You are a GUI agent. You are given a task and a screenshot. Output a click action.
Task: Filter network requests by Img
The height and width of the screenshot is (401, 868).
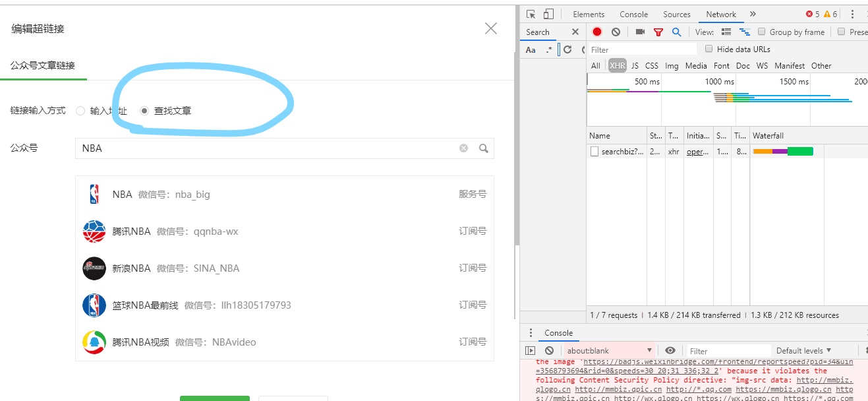tap(672, 66)
